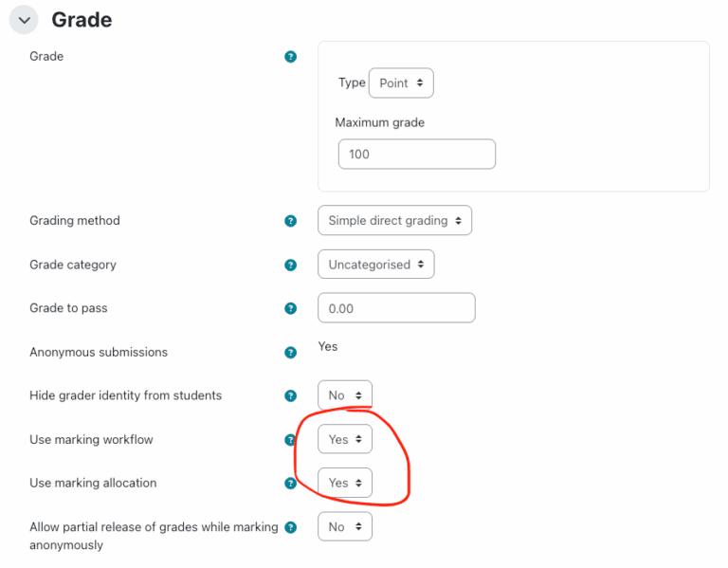Open partial release of grades dropdown
728x568 pixels.
pos(345,527)
